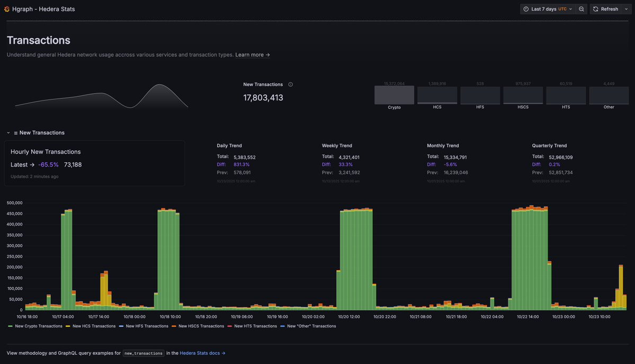Click the arrow after Hedera Stats docs
Viewport: 635px width, 364px height.
223,353
